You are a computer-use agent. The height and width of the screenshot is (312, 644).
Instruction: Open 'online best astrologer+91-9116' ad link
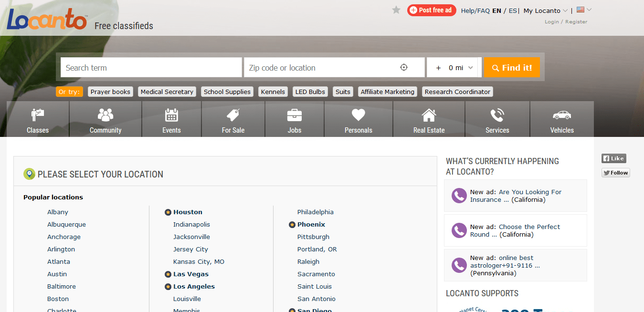point(505,262)
